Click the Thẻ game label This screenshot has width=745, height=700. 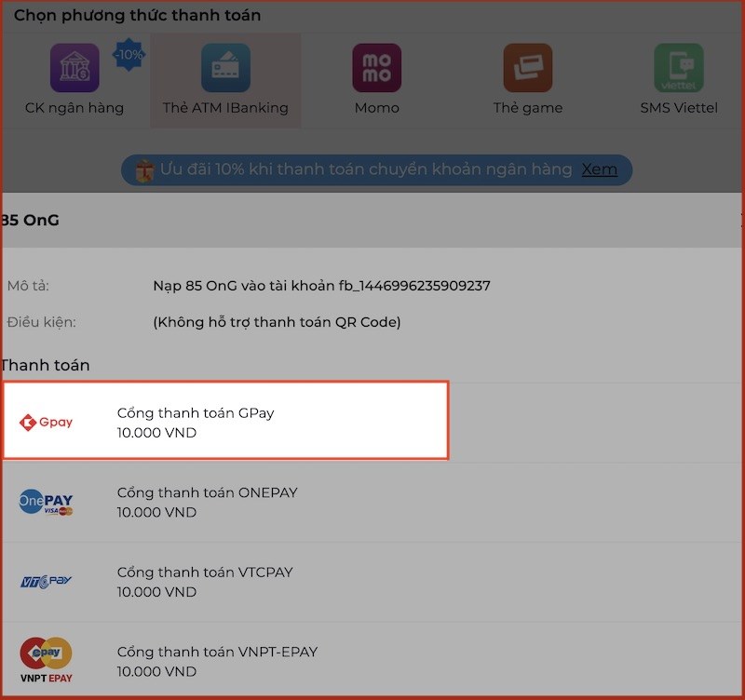click(x=528, y=108)
